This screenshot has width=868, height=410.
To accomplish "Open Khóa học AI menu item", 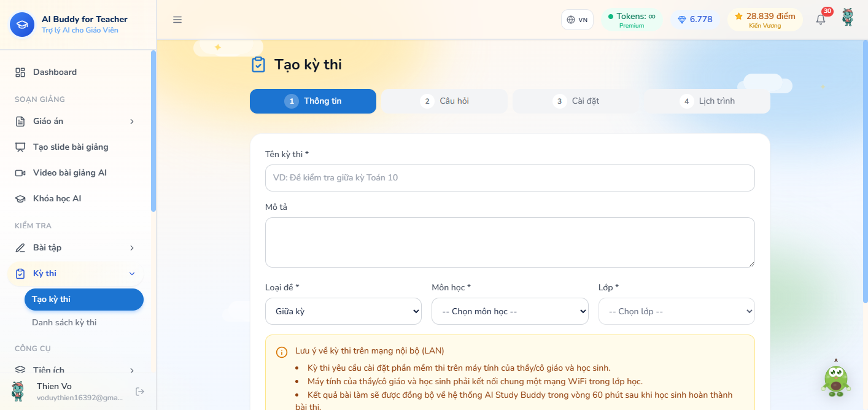I will (75, 199).
